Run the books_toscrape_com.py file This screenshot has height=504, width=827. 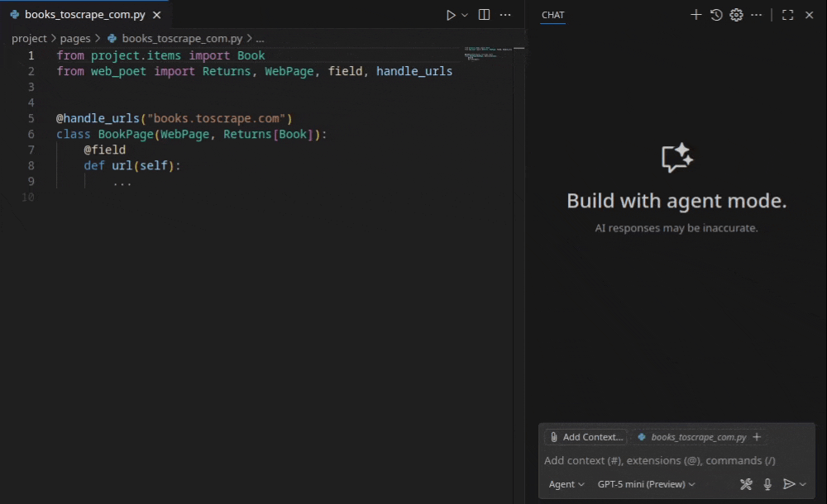coord(450,14)
